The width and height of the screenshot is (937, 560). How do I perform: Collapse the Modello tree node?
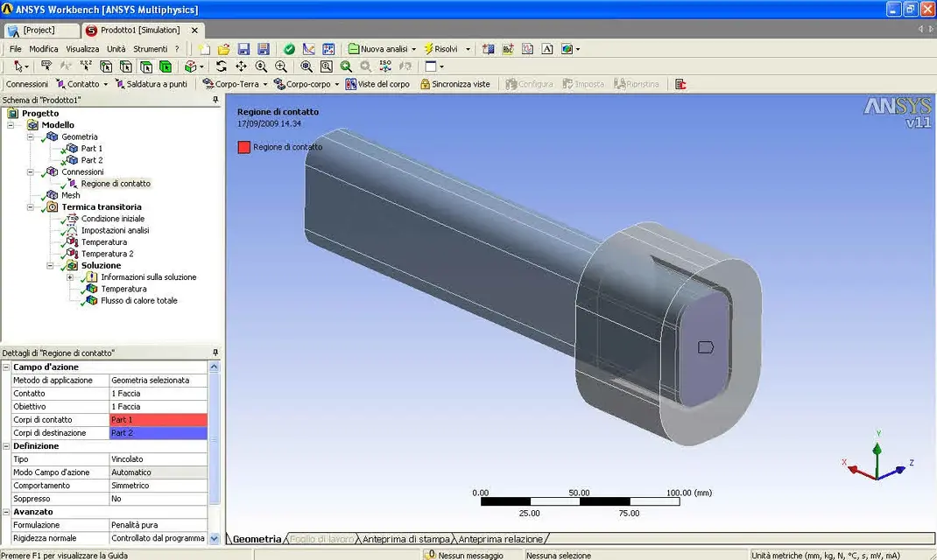point(11,125)
